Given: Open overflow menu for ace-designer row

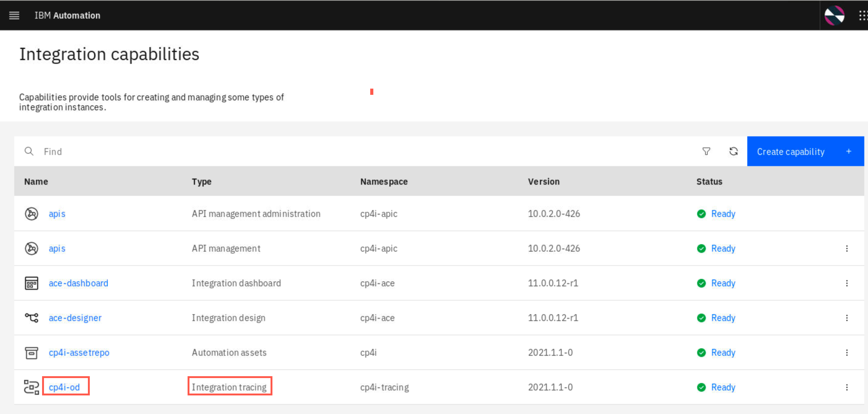Looking at the screenshot, I should coord(847,318).
